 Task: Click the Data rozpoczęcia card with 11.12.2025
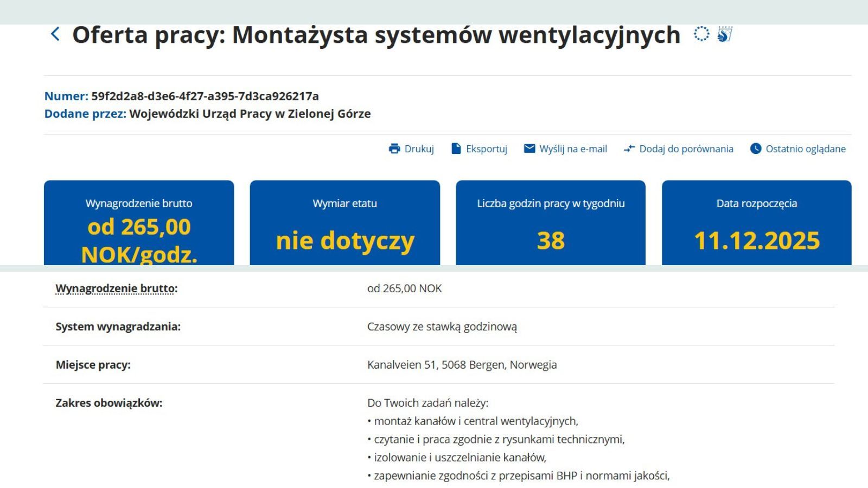click(x=757, y=222)
